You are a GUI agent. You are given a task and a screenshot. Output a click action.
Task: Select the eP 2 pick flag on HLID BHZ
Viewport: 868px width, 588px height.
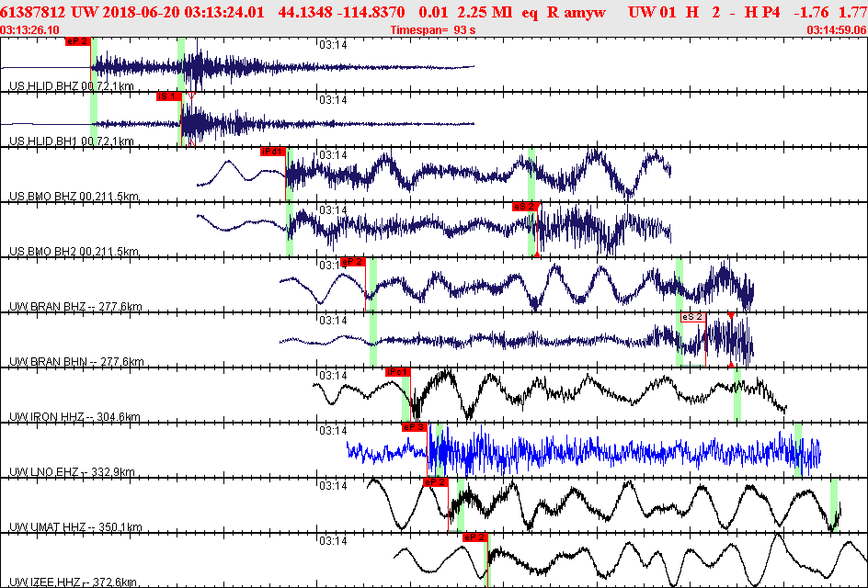[x=77, y=41]
